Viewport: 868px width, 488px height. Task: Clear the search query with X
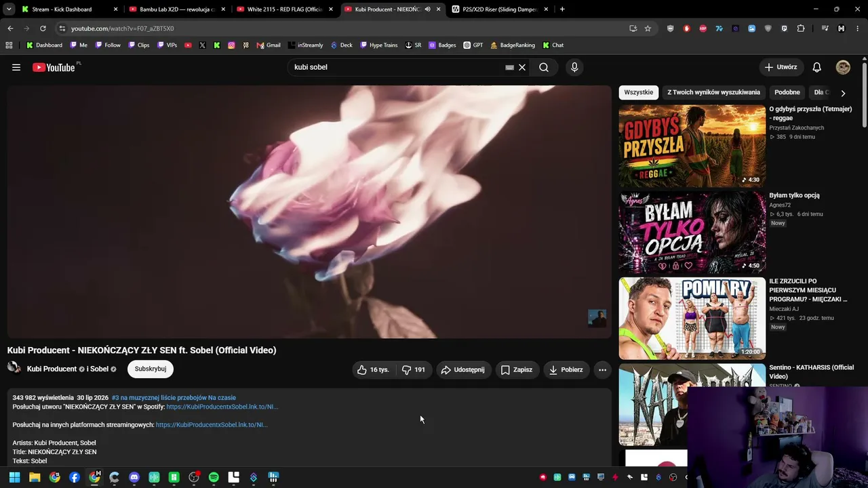522,67
